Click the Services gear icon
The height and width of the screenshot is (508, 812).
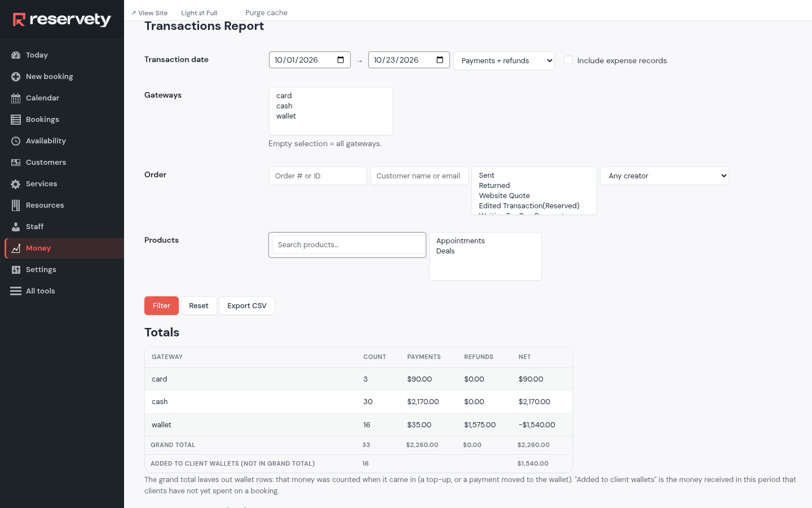(16, 184)
